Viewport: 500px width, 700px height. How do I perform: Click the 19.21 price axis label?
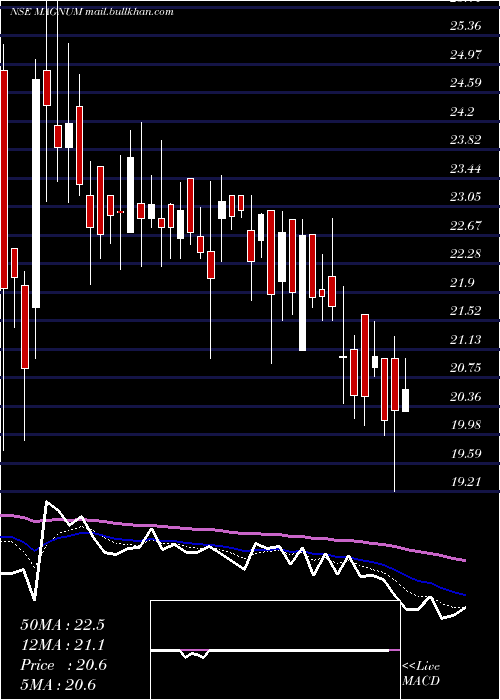coord(466,482)
